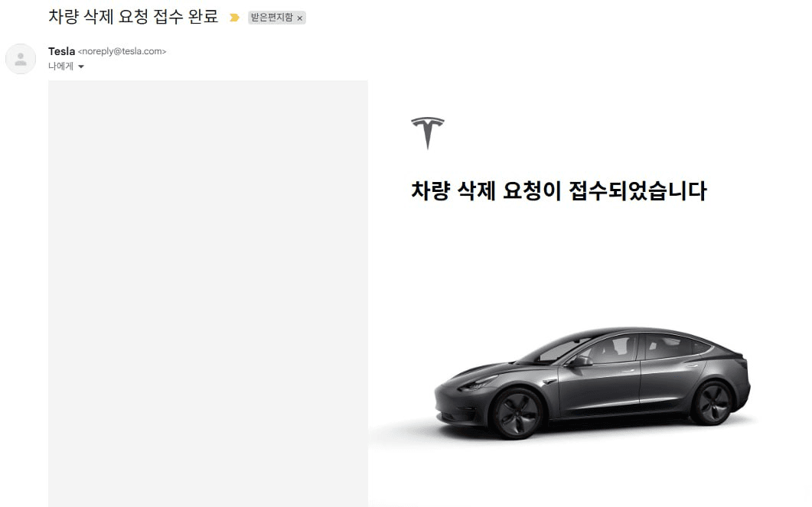Click the car's rear side window
Screen dimensions: 812x507
click(670, 346)
